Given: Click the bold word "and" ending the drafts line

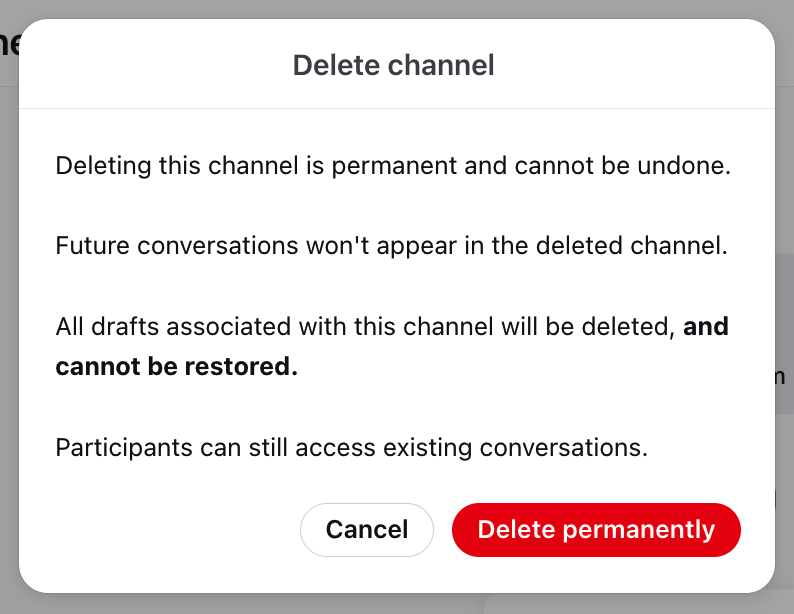Looking at the screenshot, I should [x=705, y=326].
